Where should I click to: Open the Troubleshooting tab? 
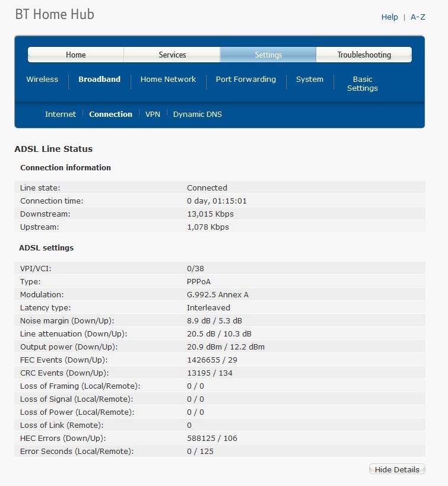[364, 55]
